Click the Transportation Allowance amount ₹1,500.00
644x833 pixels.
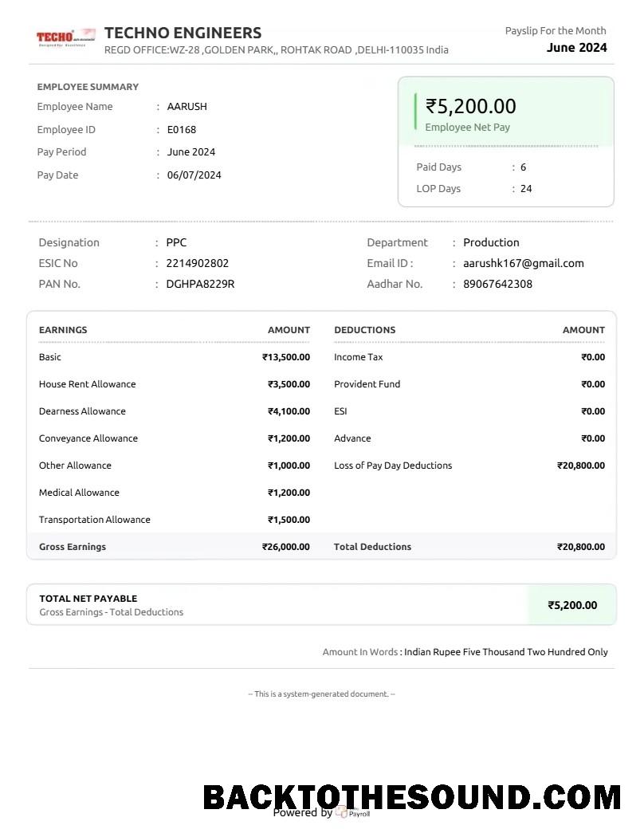[x=289, y=520]
